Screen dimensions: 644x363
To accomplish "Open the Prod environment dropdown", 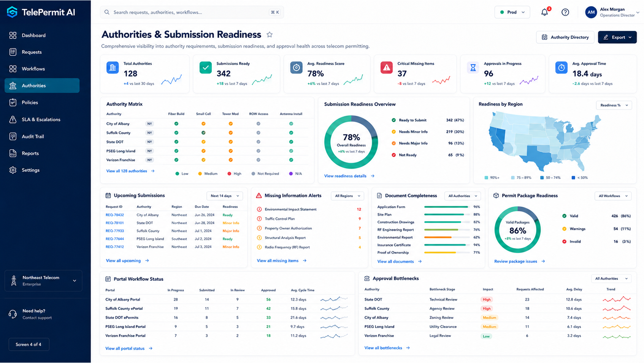I will tap(512, 12).
